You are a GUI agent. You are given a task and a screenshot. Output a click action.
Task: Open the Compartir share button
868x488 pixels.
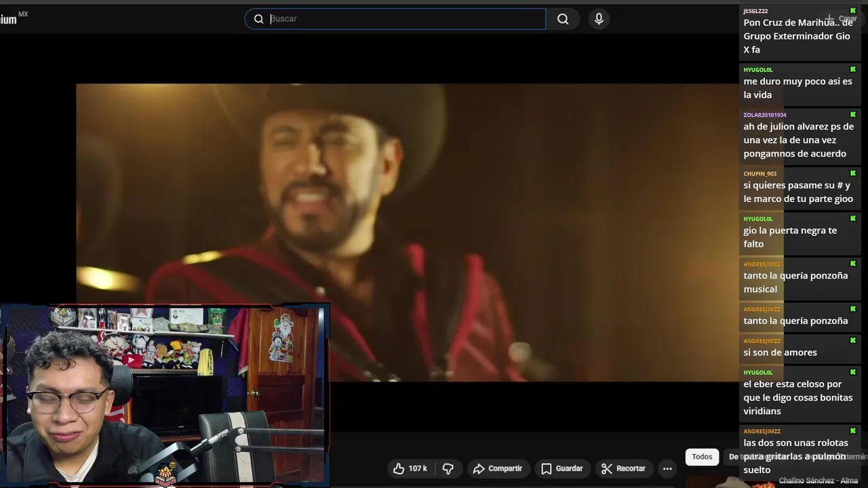[498, 468]
